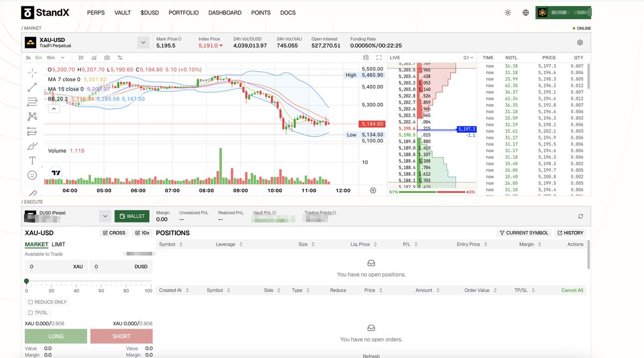Open the order book 0.1 grouping dropdown
The height and width of the screenshot is (358, 644).
point(469,57)
